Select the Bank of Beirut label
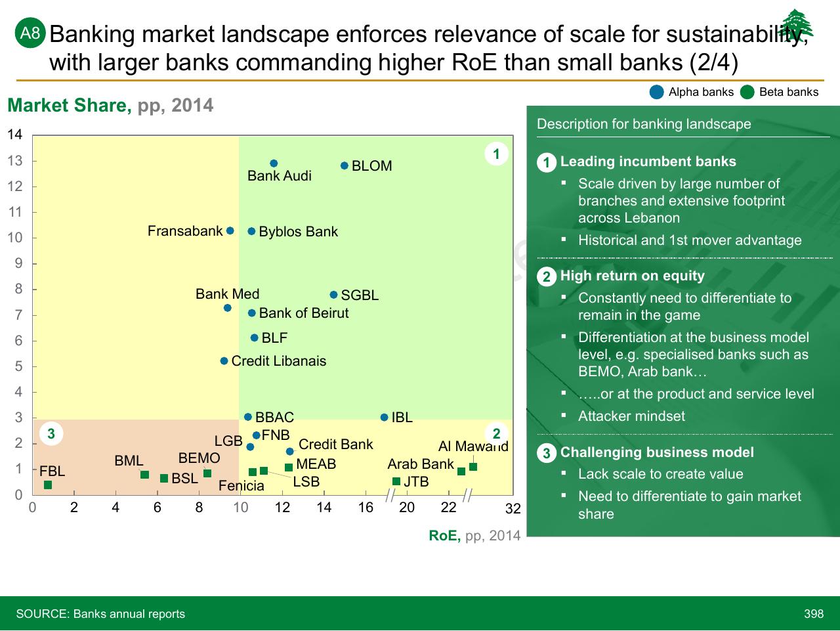This screenshot has height=631, width=840. coord(304,313)
